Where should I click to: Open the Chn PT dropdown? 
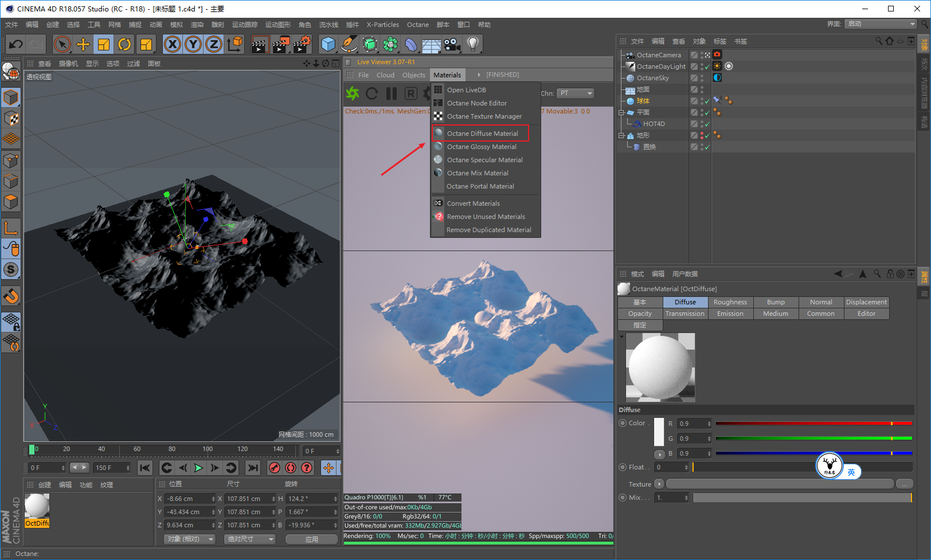click(576, 93)
